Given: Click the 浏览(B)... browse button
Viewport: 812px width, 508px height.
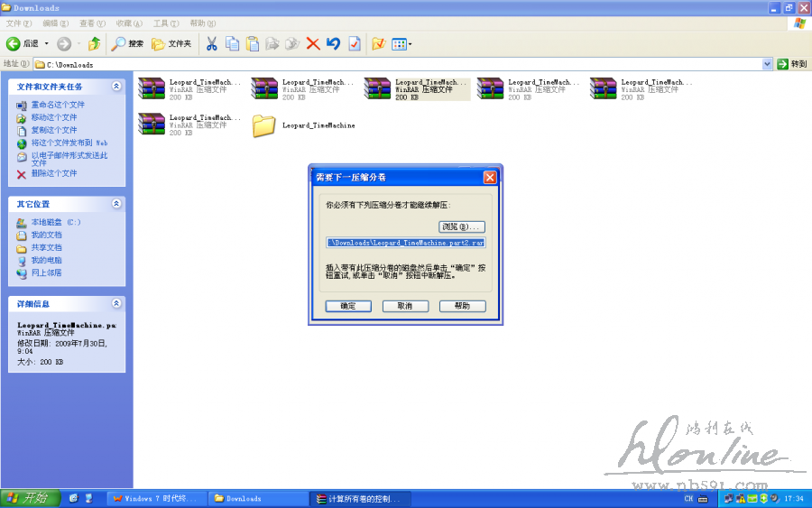Looking at the screenshot, I should click(x=462, y=226).
